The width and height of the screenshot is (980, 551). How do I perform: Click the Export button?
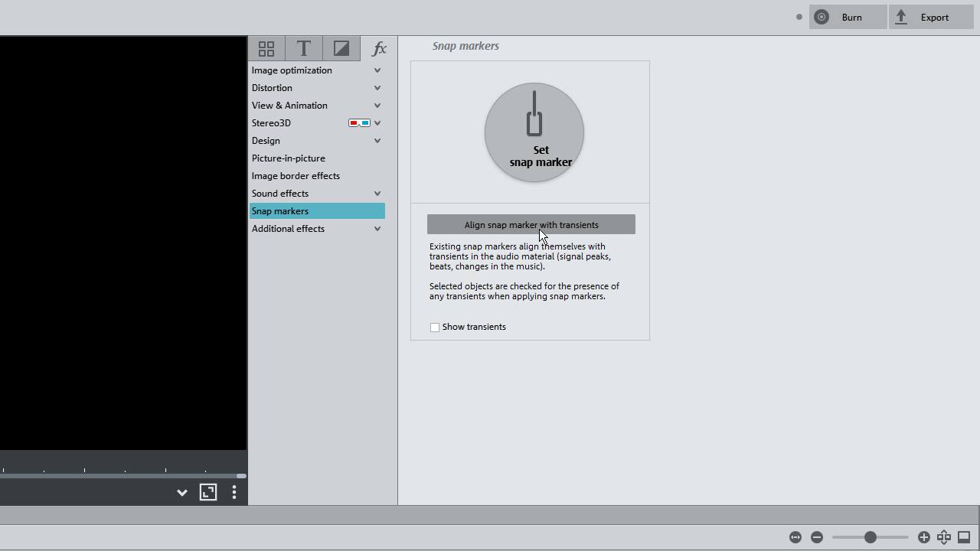(x=932, y=17)
